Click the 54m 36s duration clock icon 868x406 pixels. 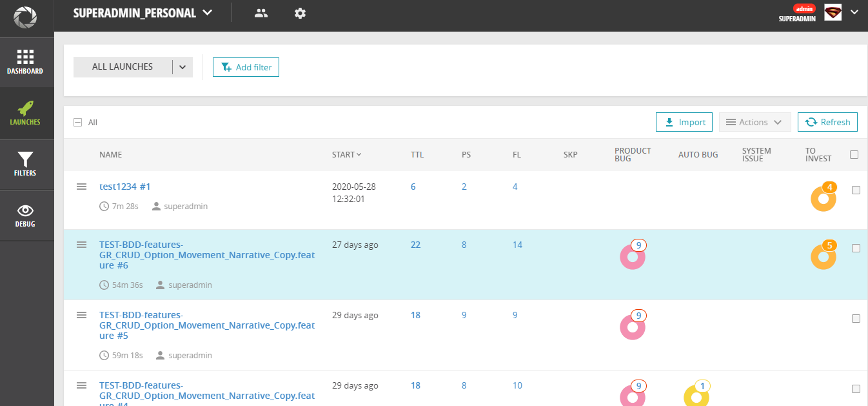point(104,285)
